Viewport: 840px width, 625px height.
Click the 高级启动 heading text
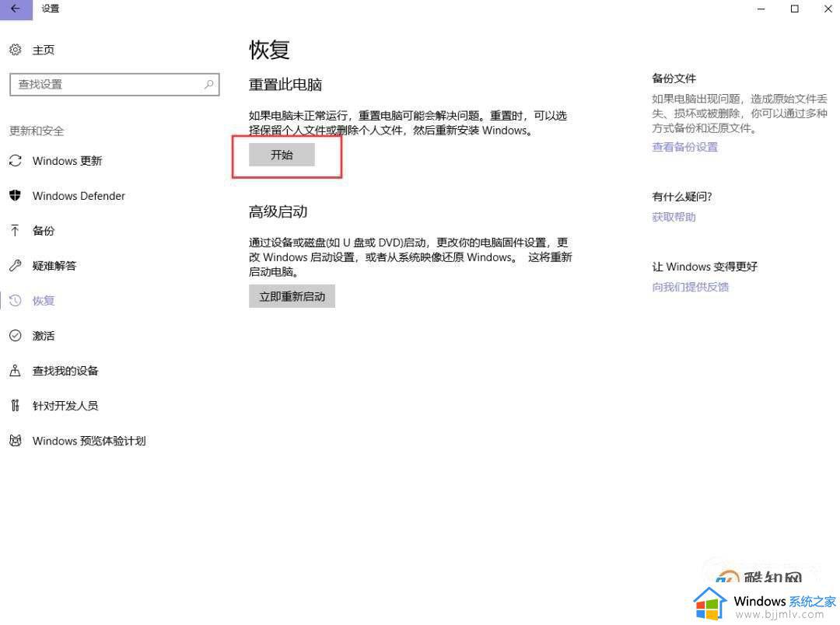tap(278, 211)
